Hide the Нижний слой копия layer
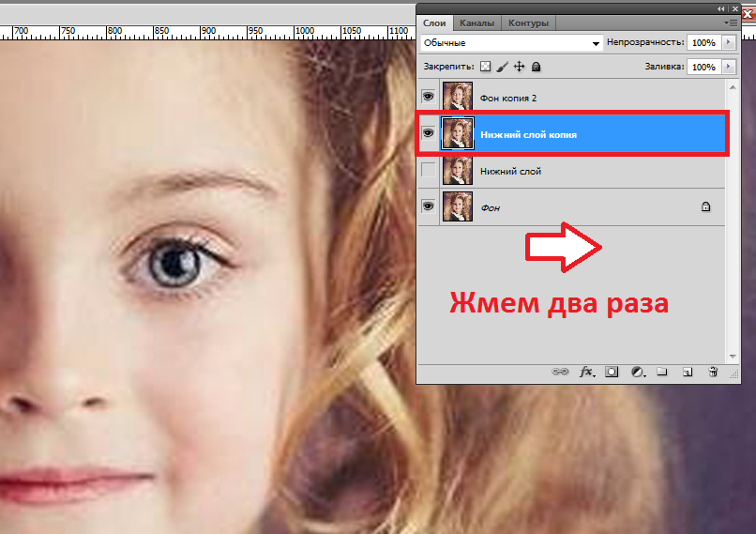The width and height of the screenshot is (756, 534). tap(428, 132)
